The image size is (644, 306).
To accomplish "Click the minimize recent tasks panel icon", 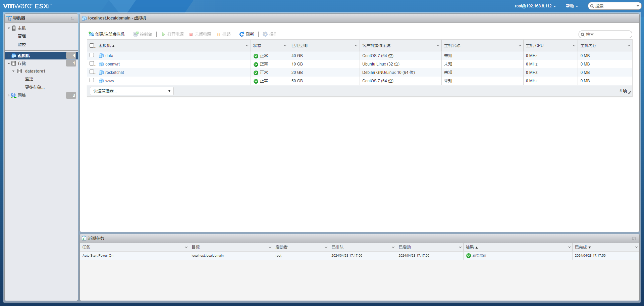I will coord(634,238).
